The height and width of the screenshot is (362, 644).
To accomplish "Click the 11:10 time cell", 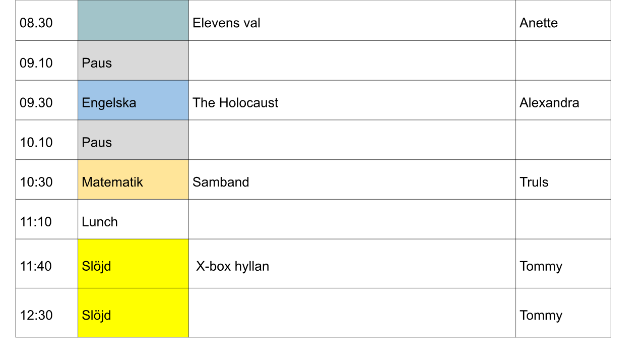I will coord(46,221).
